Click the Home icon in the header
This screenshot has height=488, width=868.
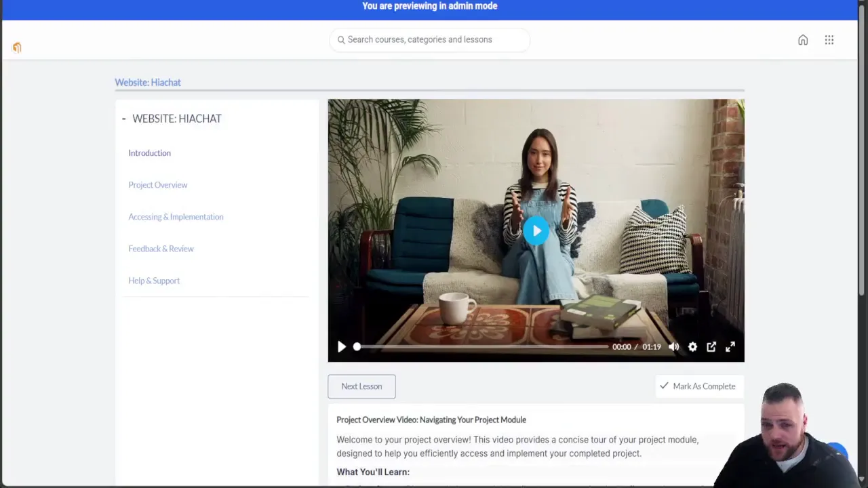(x=803, y=40)
